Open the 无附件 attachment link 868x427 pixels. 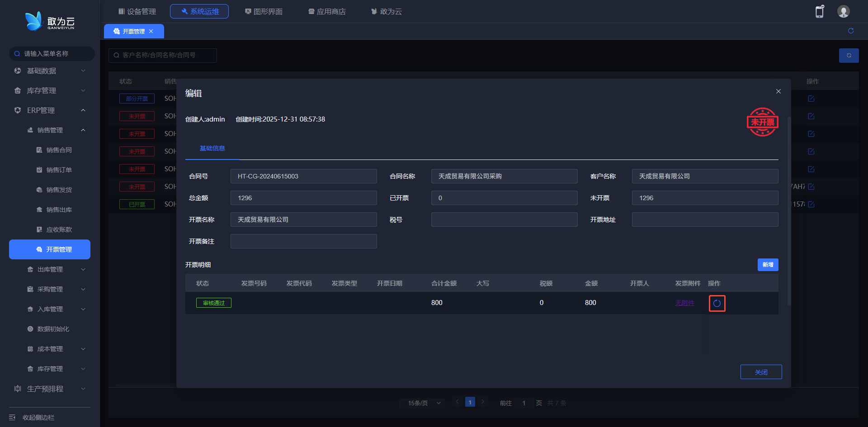point(684,303)
